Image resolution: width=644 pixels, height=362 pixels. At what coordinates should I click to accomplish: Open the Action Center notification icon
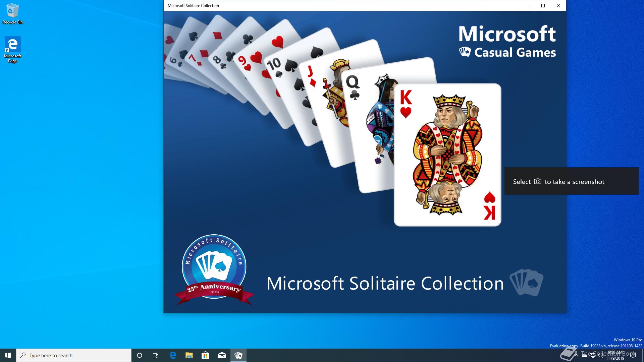[633, 355]
